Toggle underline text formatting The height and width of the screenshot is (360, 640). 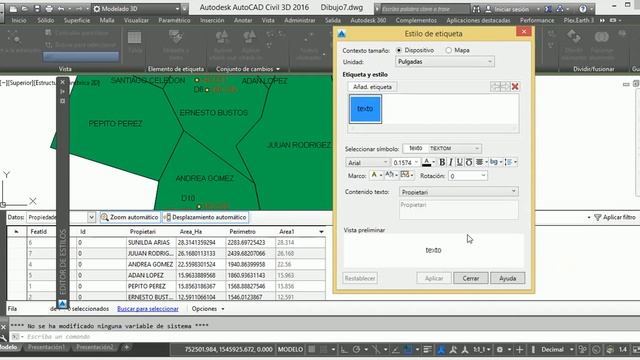460,162
